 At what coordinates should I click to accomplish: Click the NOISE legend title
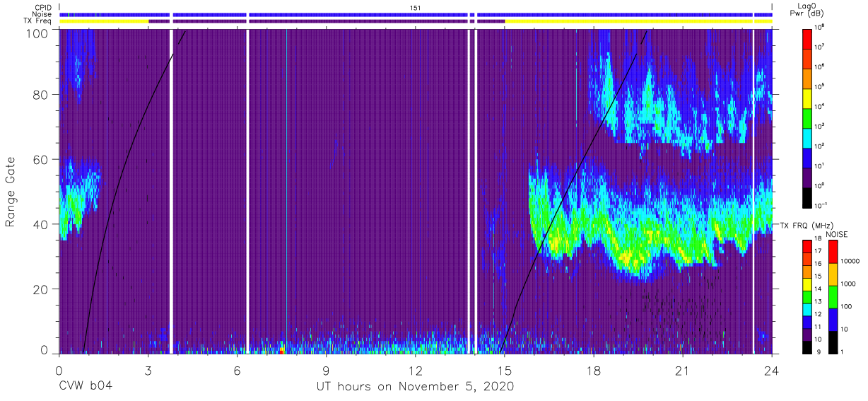point(838,233)
